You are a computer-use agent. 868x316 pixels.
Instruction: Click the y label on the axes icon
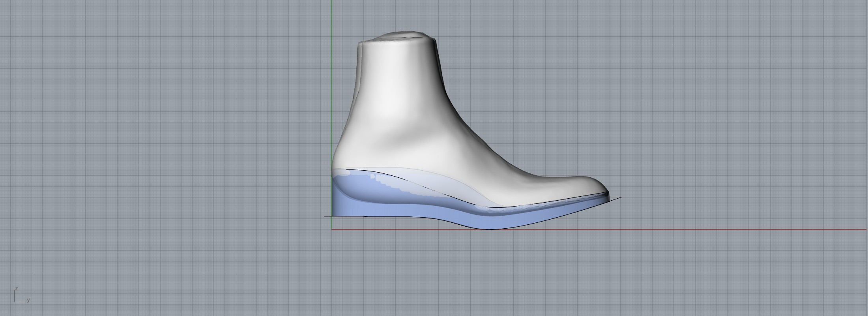[28, 300]
